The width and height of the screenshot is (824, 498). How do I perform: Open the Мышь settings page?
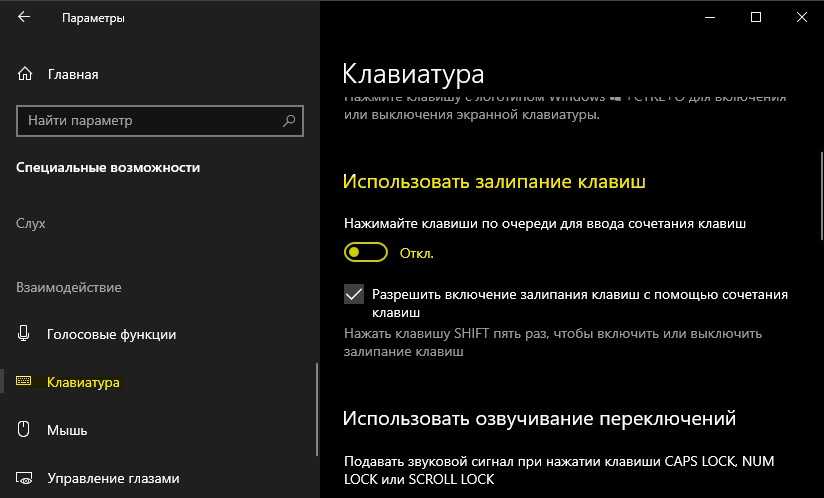point(67,430)
